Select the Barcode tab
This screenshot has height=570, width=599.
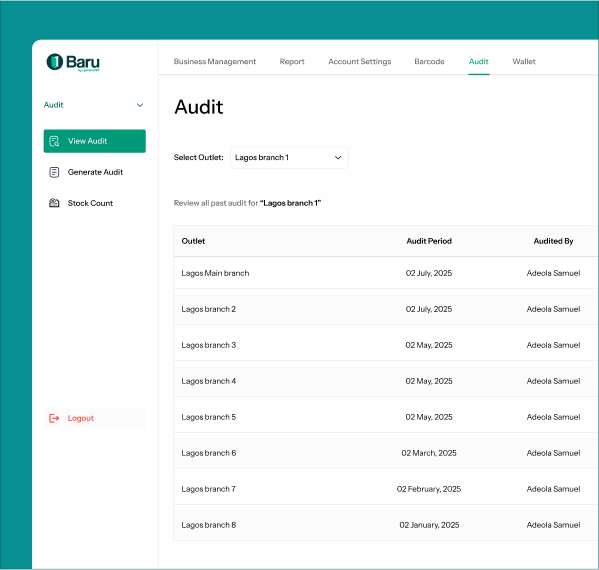429,62
